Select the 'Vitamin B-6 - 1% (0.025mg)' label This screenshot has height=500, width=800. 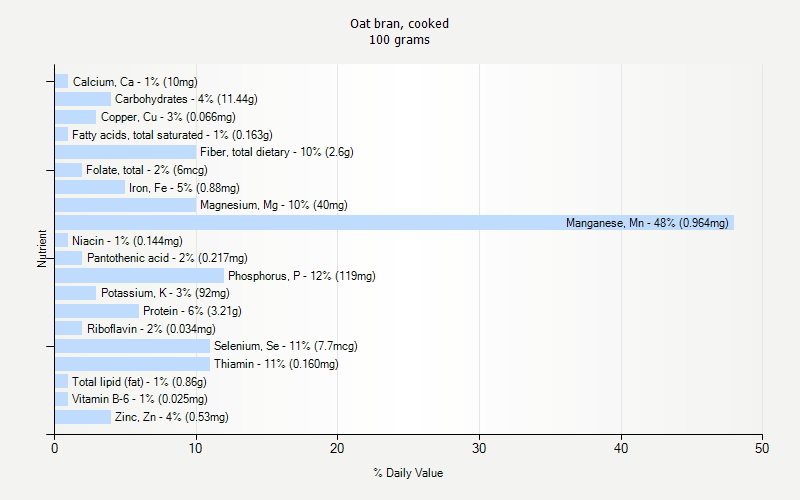pyautogui.click(x=140, y=399)
